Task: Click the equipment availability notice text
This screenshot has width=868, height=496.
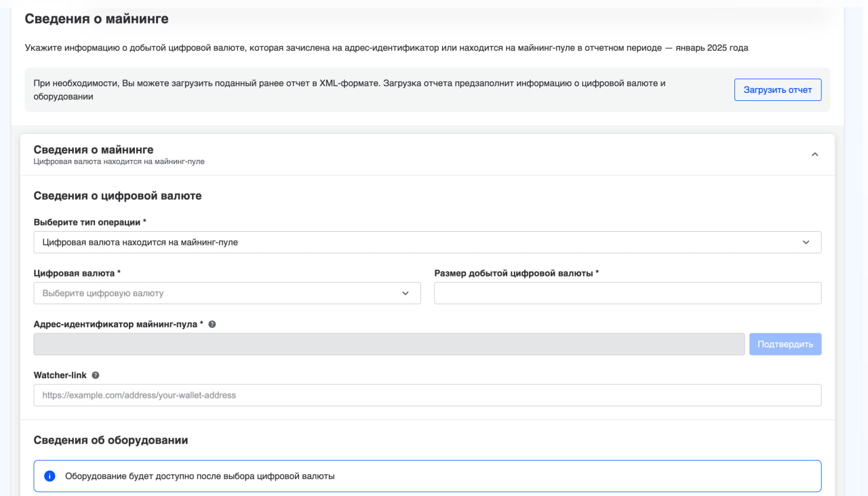Action: 200,476
